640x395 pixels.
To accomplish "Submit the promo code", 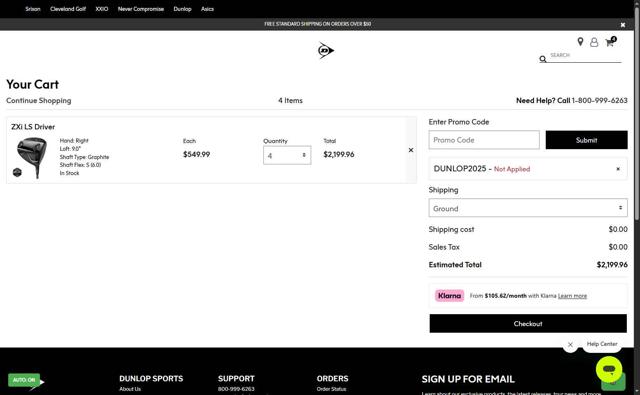I will [x=586, y=140].
